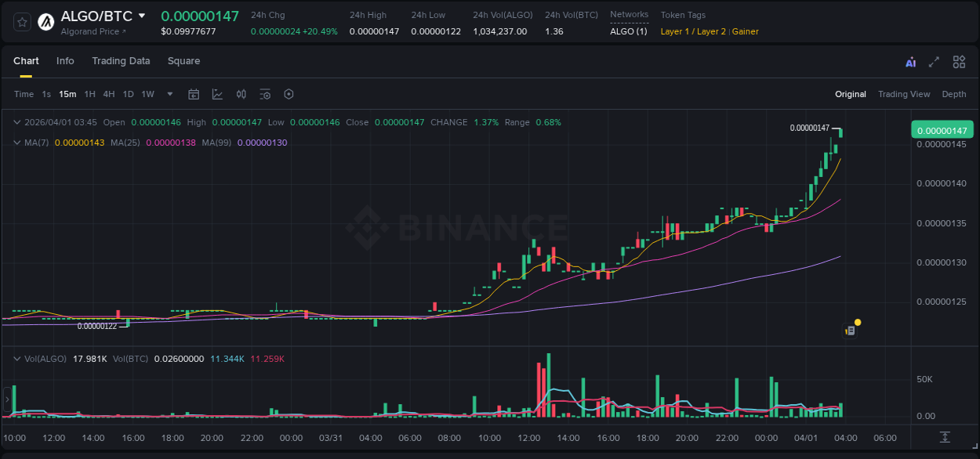
Task: Enter fullscreen chart mode
Action: coord(934,61)
